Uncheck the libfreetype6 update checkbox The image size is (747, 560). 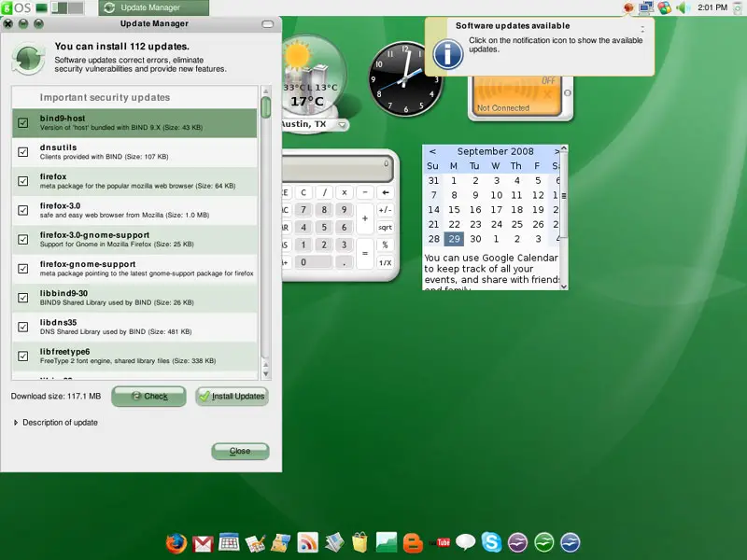(22, 357)
